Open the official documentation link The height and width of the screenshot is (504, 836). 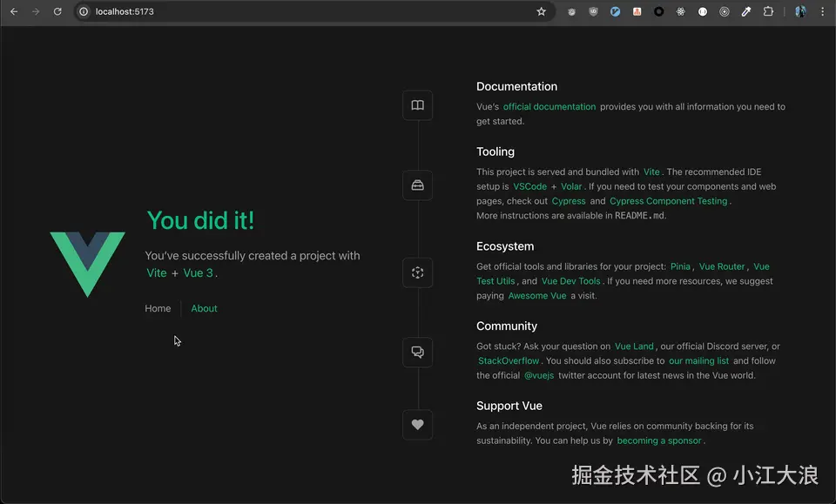click(549, 106)
